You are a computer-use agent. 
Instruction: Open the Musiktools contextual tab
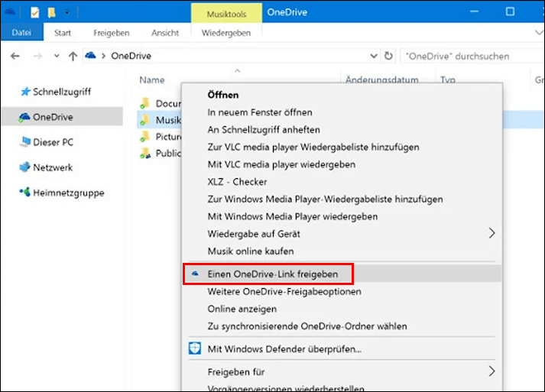(x=226, y=14)
